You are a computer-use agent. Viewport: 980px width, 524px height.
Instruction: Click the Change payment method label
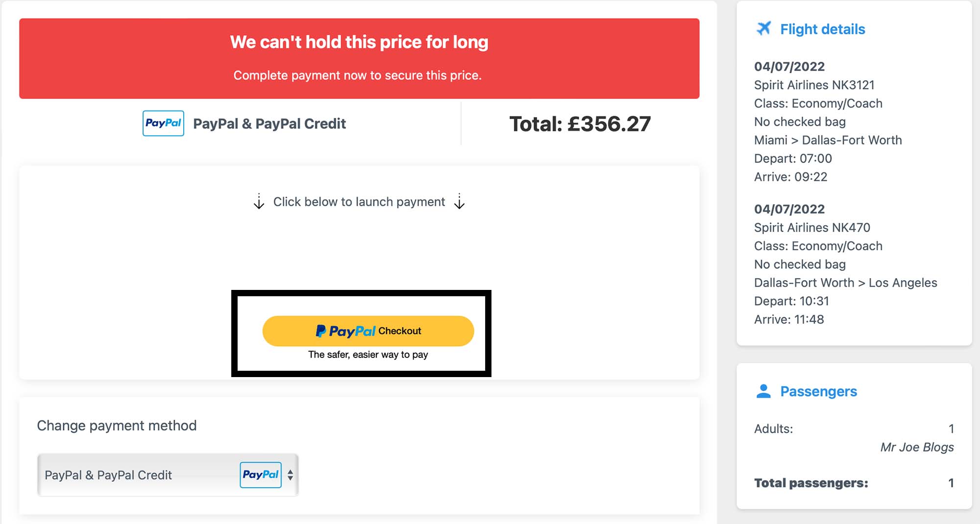117,425
